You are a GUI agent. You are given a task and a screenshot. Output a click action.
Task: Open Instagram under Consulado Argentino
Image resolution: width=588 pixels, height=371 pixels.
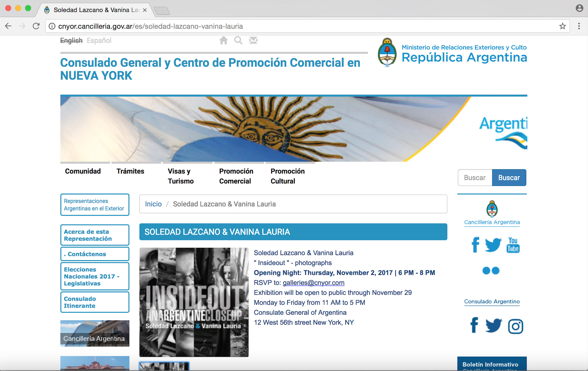pos(516,326)
